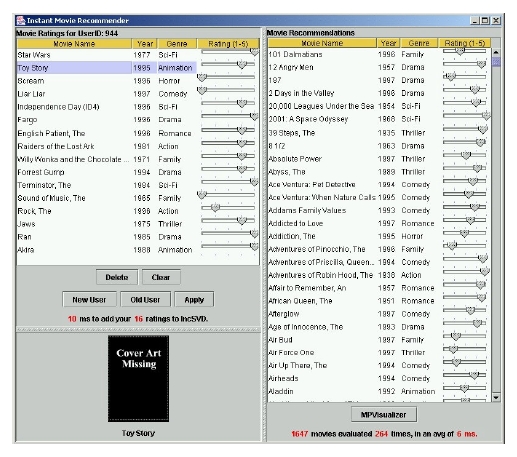Screen dimensions: 517x457
Task: Select the Forrest Gump row
Action: click(138, 172)
